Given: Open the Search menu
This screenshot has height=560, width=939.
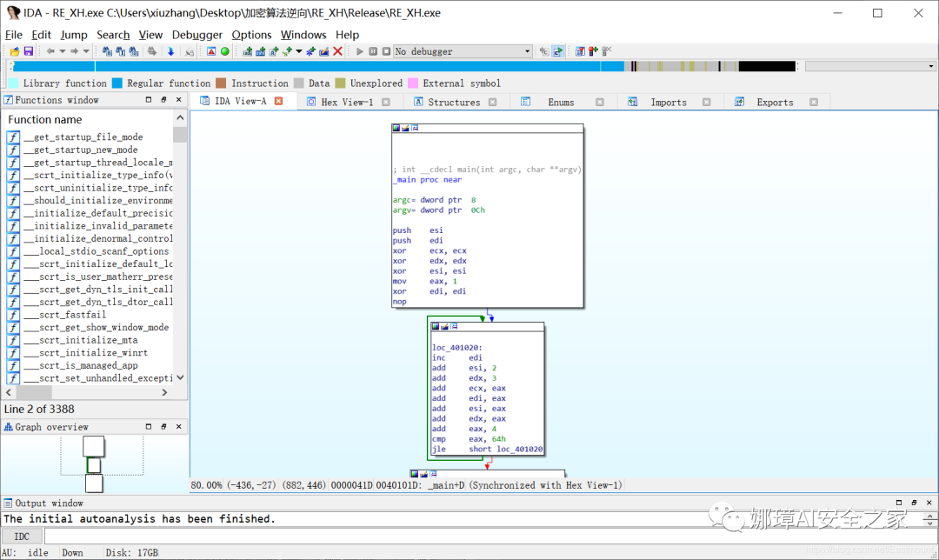Looking at the screenshot, I should coord(113,35).
